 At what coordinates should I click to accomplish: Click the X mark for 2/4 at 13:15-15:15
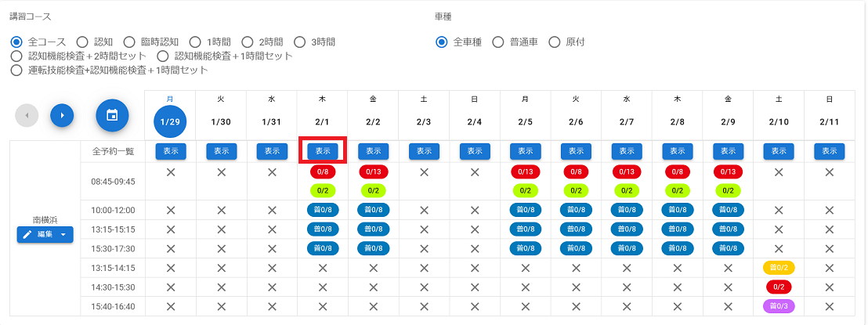pyautogui.click(x=475, y=229)
